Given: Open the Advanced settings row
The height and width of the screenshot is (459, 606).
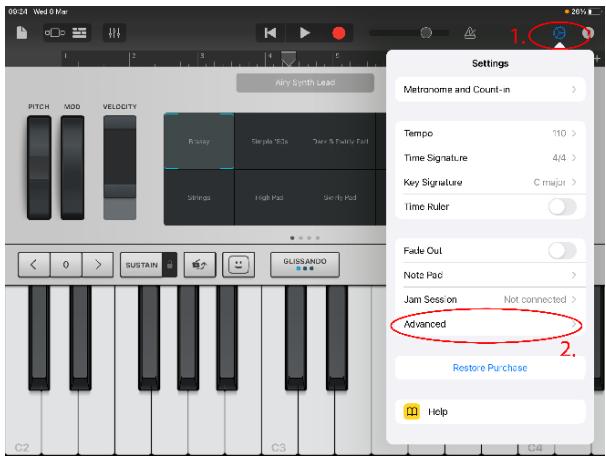Looking at the screenshot, I should pyautogui.click(x=490, y=324).
